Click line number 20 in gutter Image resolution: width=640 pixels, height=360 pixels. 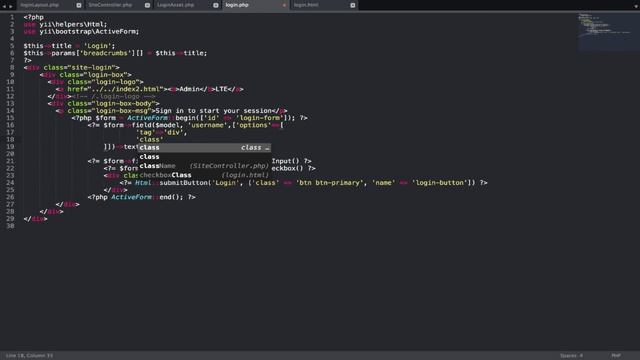point(10,154)
